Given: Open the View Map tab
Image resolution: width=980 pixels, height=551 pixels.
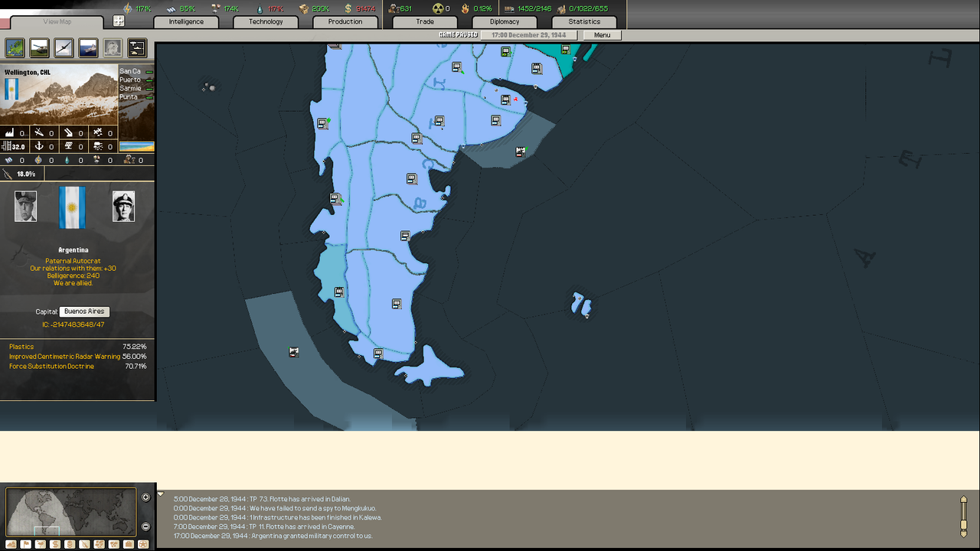Looking at the screenshot, I should (57, 21).
